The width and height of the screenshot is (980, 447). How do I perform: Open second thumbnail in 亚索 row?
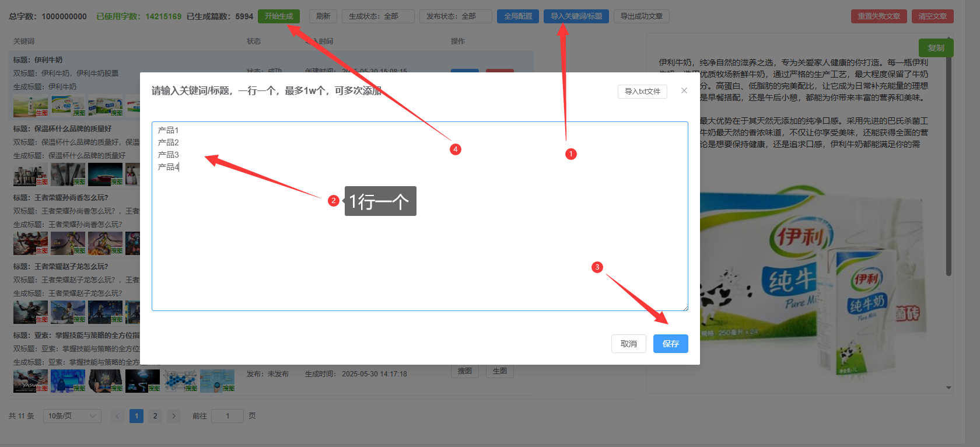[68, 381]
